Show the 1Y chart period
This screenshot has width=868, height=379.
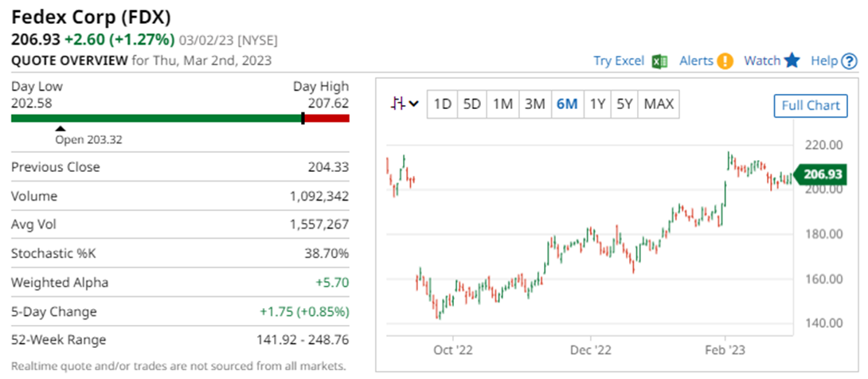pyautogui.click(x=596, y=104)
